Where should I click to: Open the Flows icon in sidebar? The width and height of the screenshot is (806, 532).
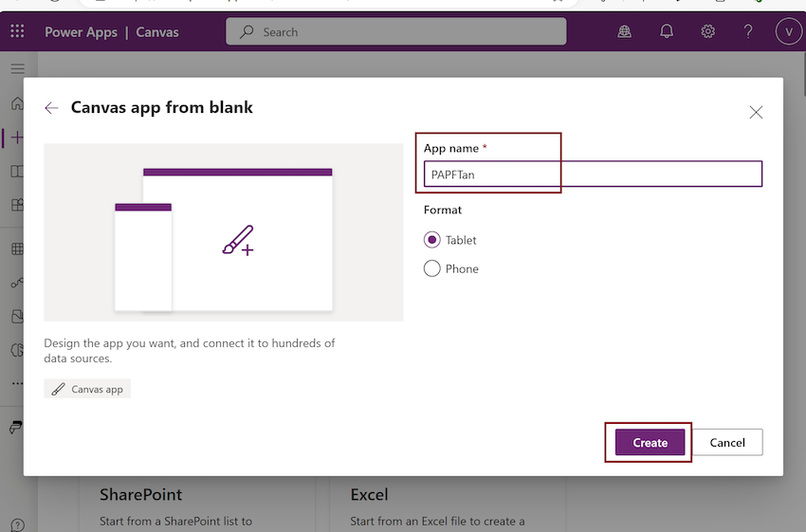tap(17, 283)
